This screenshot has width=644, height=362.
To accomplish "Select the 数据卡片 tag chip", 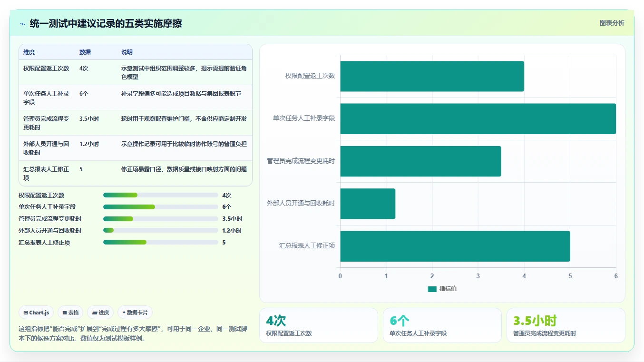I will 135,313.
